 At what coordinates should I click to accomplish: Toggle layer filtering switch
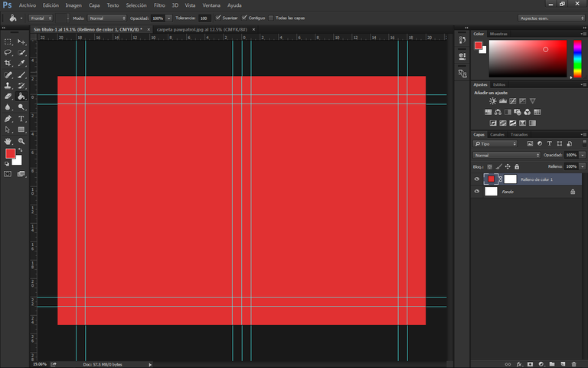(x=584, y=143)
